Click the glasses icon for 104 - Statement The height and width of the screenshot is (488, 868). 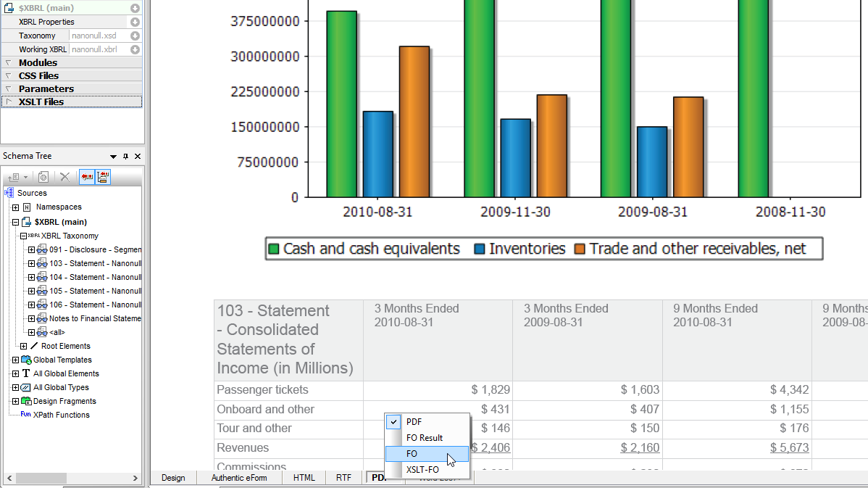click(x=42, y=277)
